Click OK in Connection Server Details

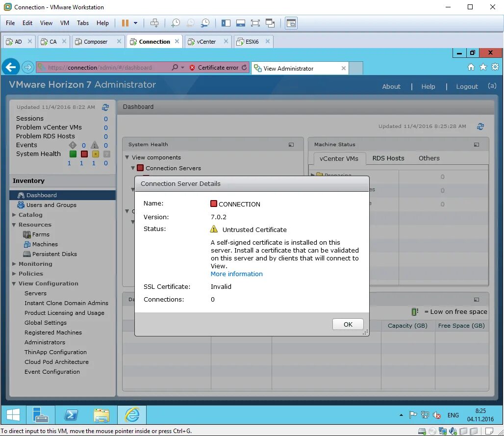(x=348, y=325)
